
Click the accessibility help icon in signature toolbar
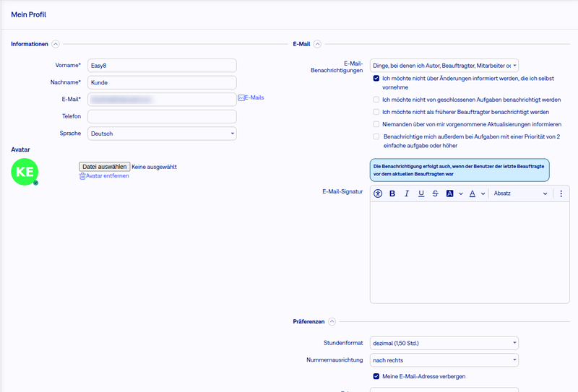click(x=378, y=193)
